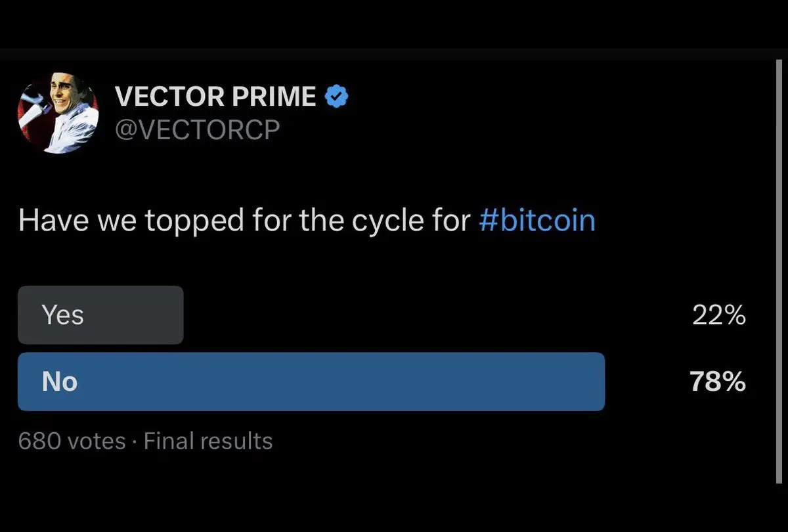Select the blue No poll result bar
This screenshot has width=788, height=532.
pos(311,382)
